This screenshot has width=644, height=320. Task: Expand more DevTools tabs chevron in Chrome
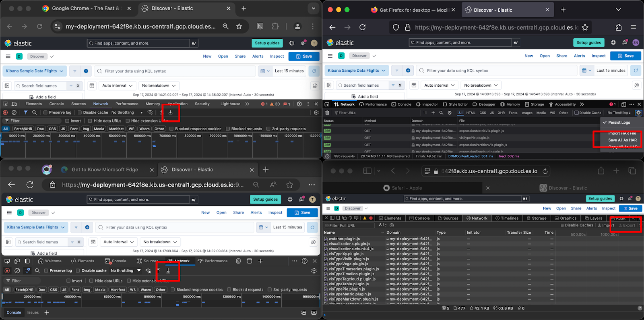[247, 104]
